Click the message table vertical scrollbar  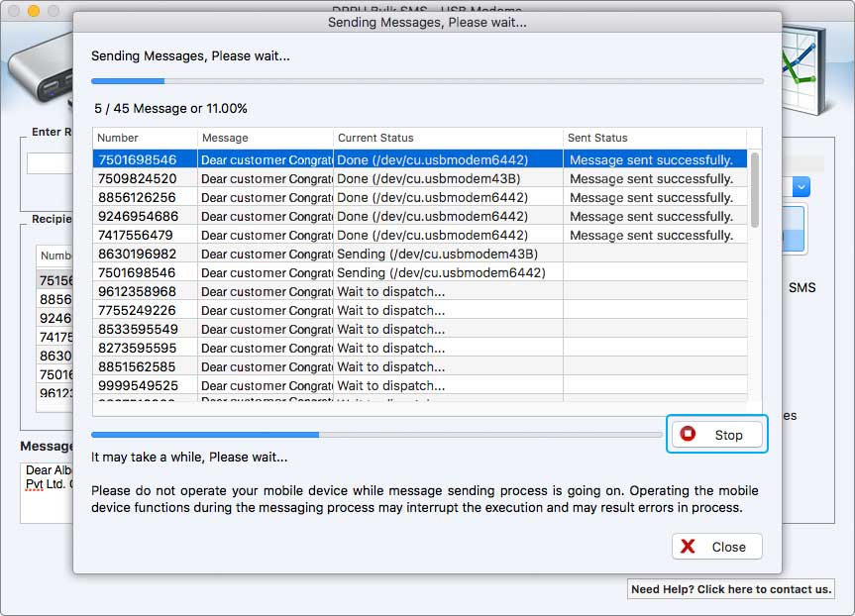(x=755, y=190)
